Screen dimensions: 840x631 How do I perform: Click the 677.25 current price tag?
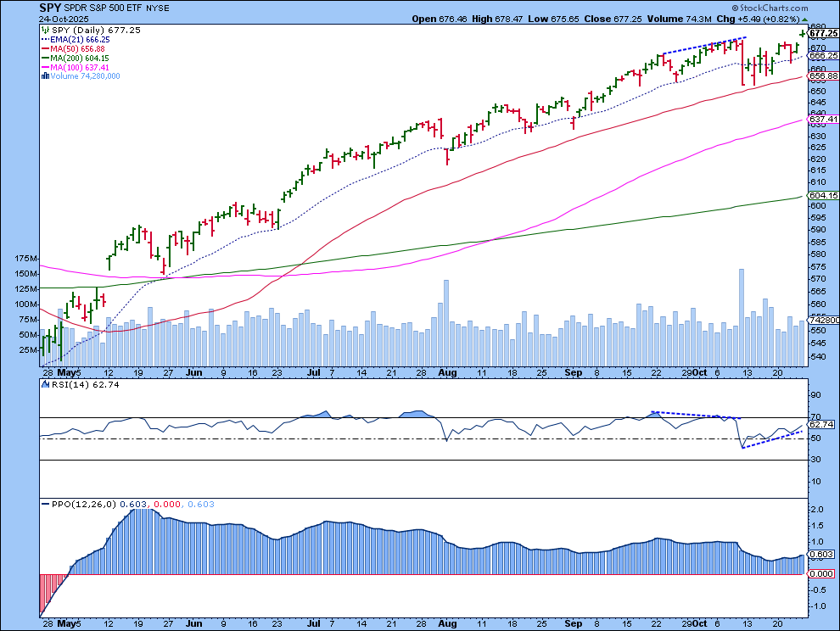(821, 33)
